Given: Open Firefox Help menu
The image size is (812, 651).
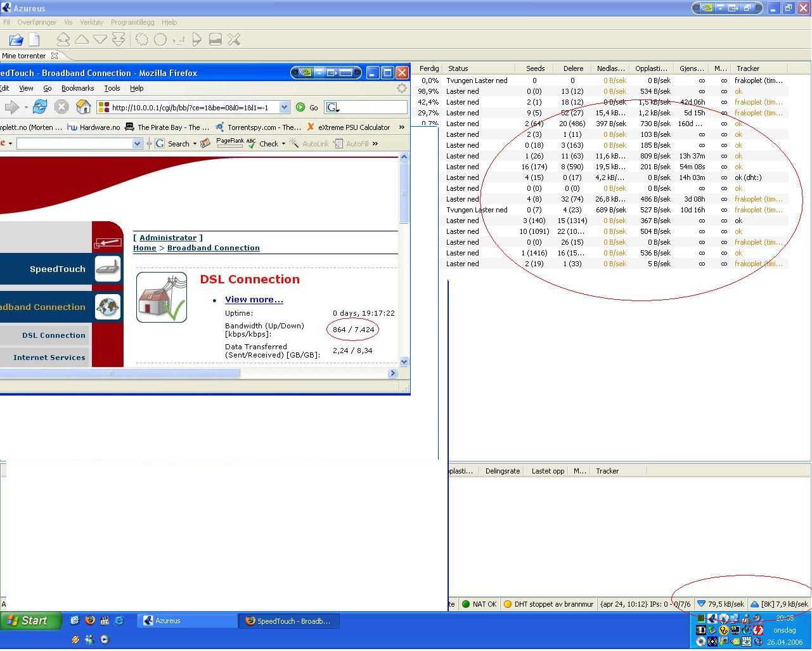Looking at the screenshot, I should pos(137,88).
